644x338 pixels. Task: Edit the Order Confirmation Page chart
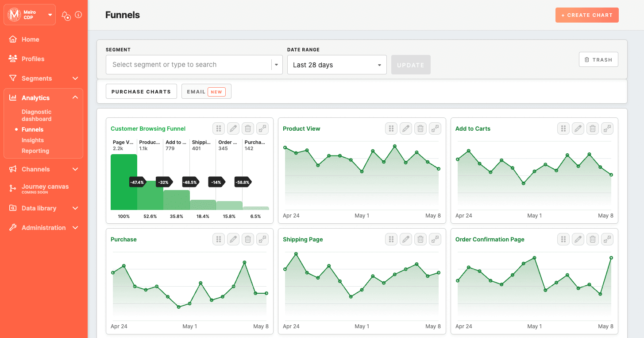tap(578, 239)
